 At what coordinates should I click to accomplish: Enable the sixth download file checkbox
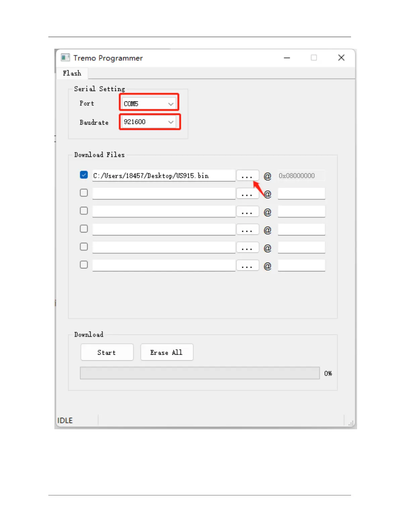coord(84,265)
